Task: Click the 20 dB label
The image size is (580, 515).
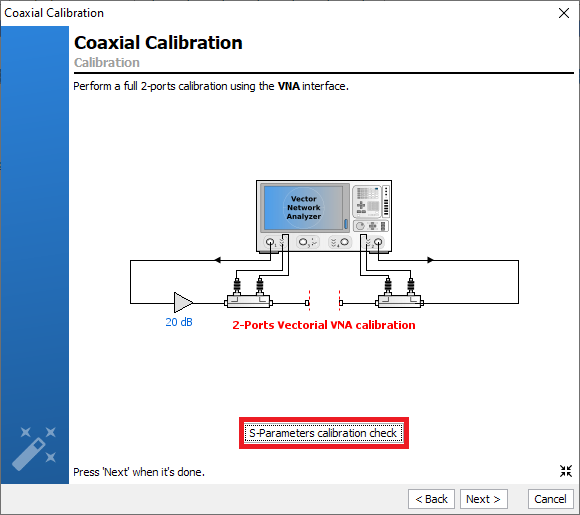Action: pos(179,322)
